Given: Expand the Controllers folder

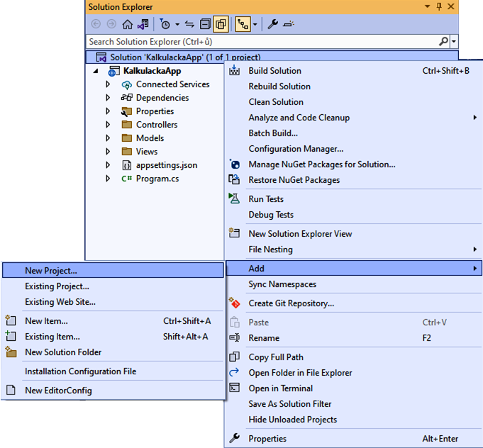Looking at the screenshot, I should click(108, 125).
